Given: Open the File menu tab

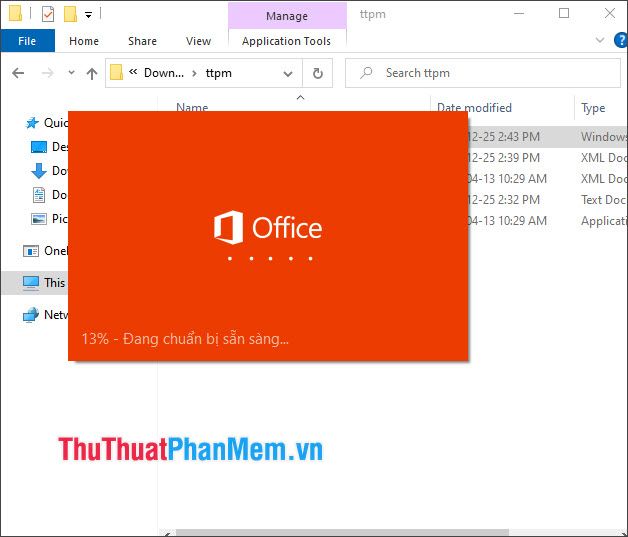Looking at the screenshot, I should pos(27,41).
